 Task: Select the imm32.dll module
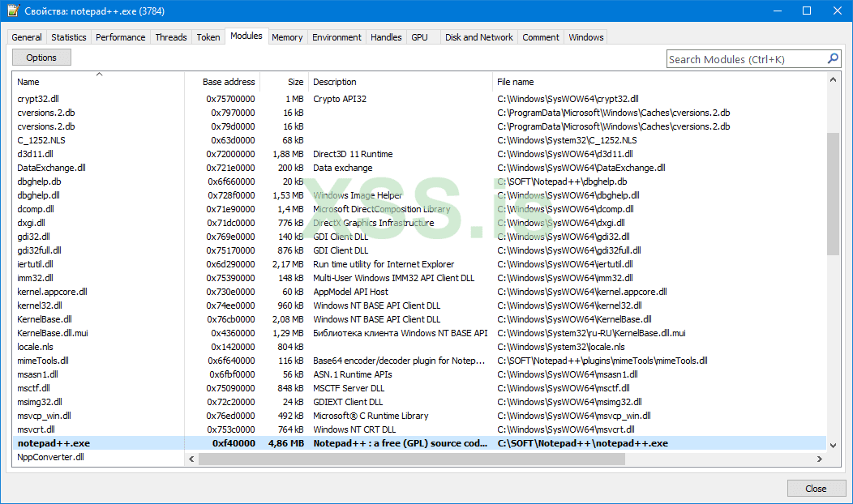click(419, 278)
